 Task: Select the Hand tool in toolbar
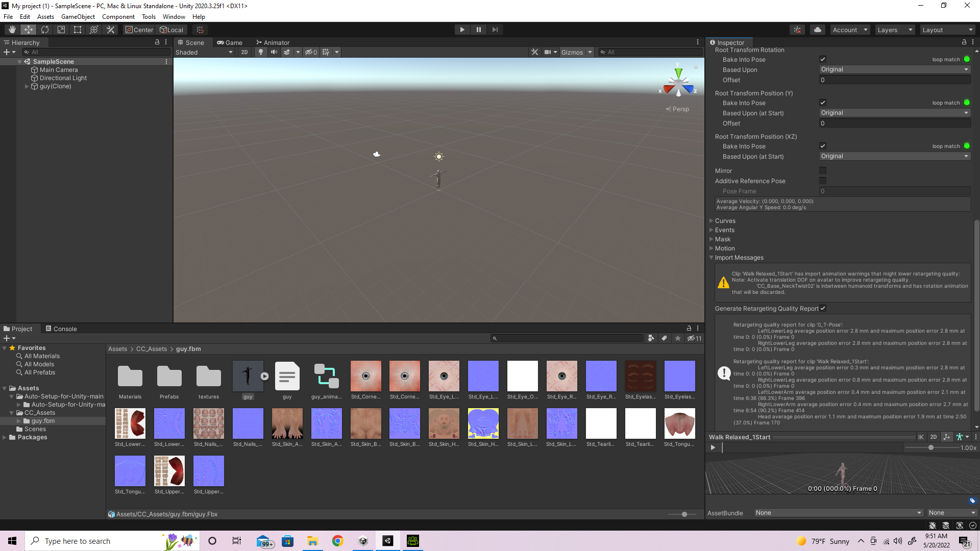(x=12, y=30)
